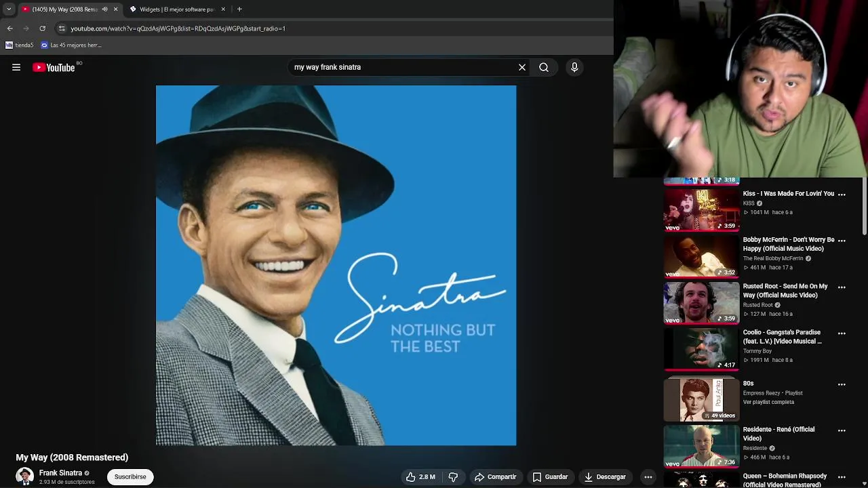Open the Rusted Root Send Me On My Way thumbnail
The image size is (868, 488).
tap(701, 303)
